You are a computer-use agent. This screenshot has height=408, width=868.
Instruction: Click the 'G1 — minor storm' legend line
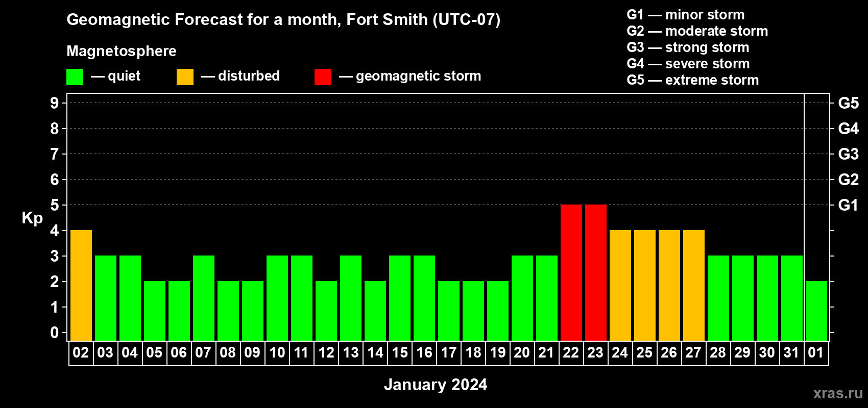click(x=686, y=15)
